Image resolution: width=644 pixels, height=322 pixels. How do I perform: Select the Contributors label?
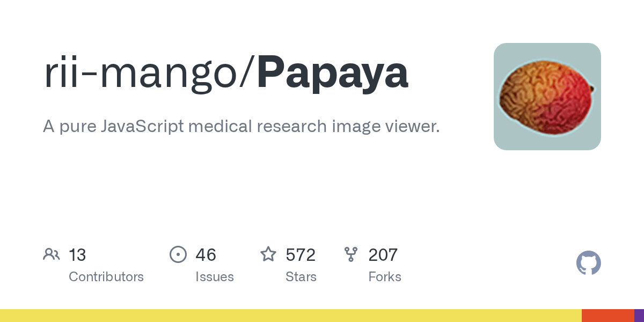pos(106,277)
